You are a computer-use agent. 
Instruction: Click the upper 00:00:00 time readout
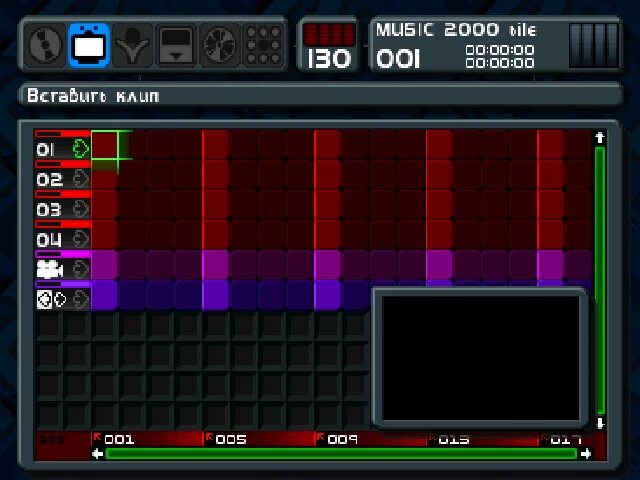click(x=500, y=50)
